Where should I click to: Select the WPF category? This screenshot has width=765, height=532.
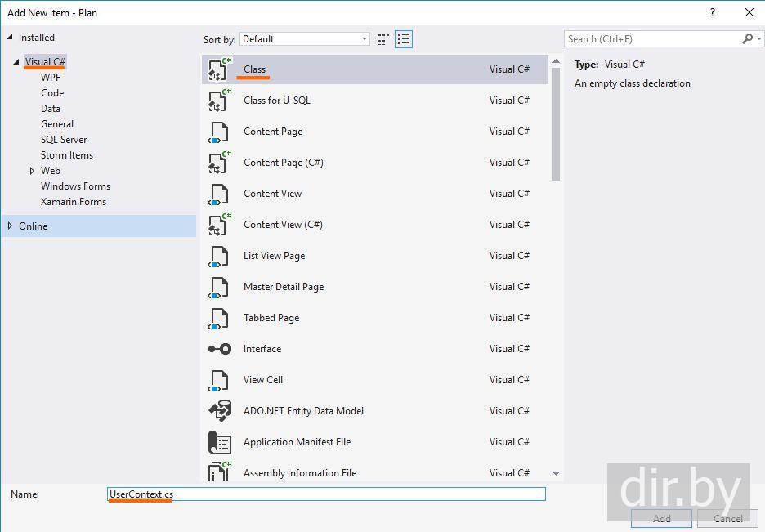point(51,78)
